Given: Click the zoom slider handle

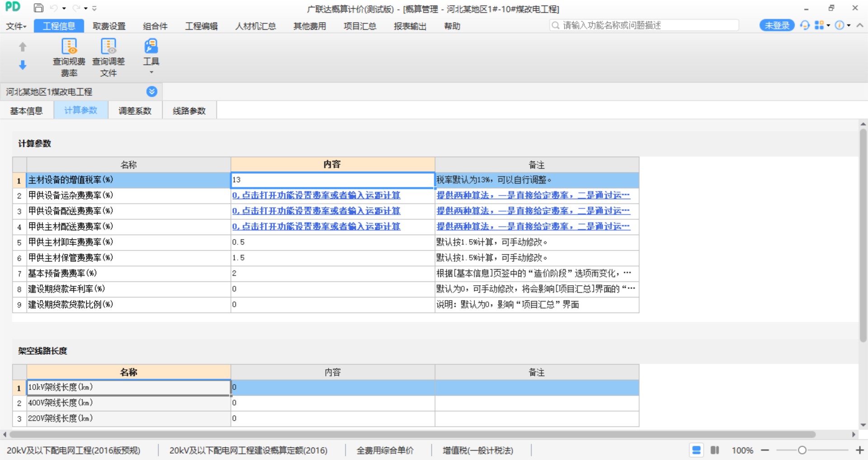Looking at the screenshot, I should (x=802, y=450).
